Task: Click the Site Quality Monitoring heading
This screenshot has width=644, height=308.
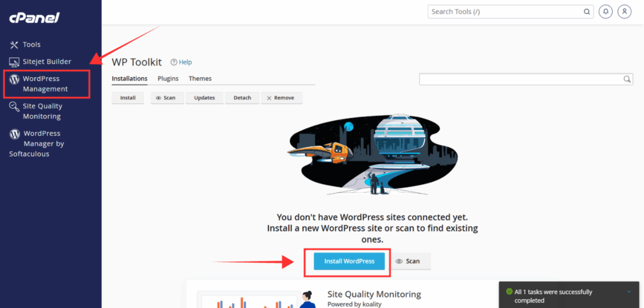Action: (374, 294)
